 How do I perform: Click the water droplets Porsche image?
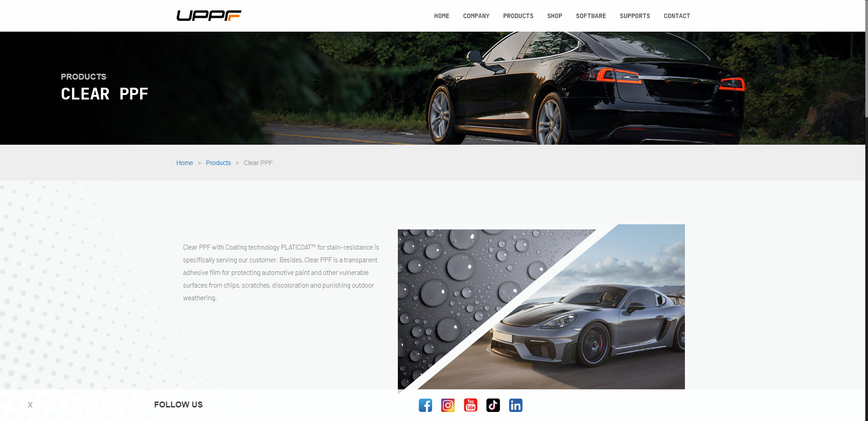pos(541,307)
